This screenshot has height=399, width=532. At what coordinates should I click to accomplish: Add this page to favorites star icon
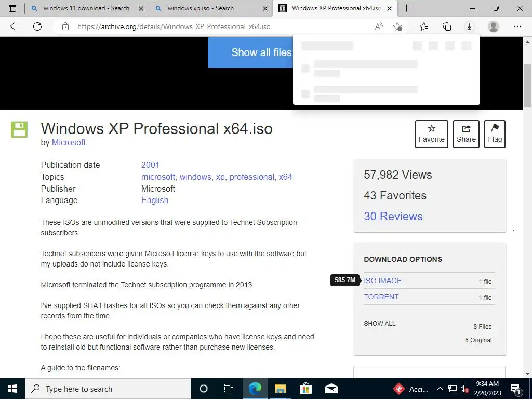[397, 26]
